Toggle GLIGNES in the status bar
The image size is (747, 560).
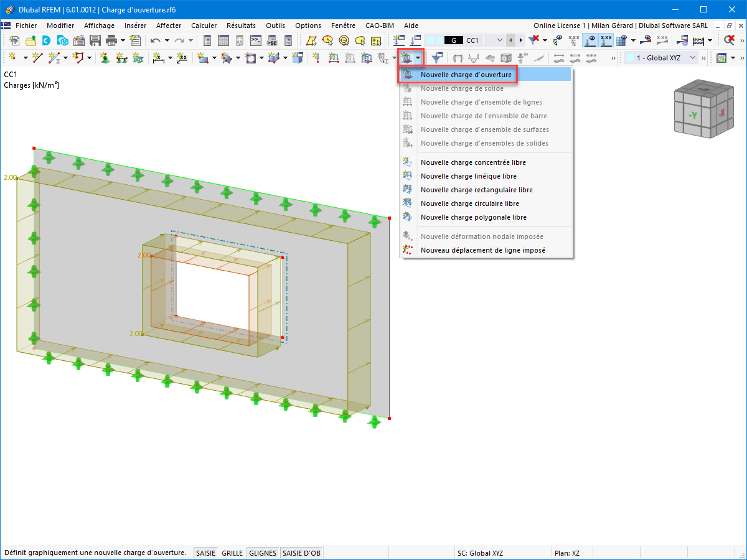tap(263, 553)
